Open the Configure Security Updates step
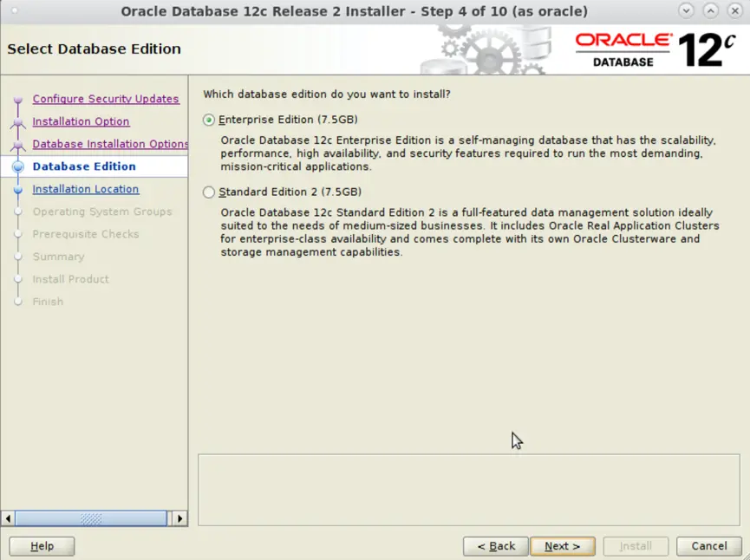The image size is (750, 560). pyautogui.click(x=106, y=99)
